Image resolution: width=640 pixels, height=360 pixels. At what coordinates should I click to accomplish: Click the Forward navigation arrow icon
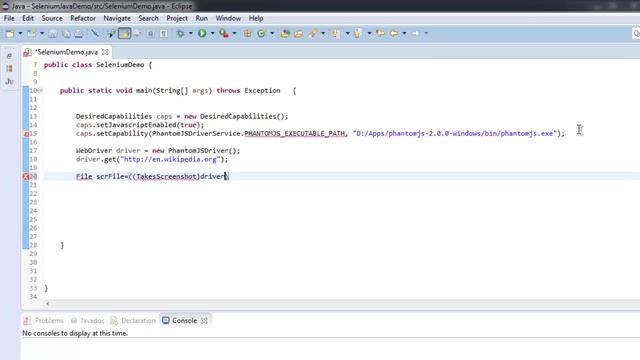pyautogui.click(x=416, y=33)
